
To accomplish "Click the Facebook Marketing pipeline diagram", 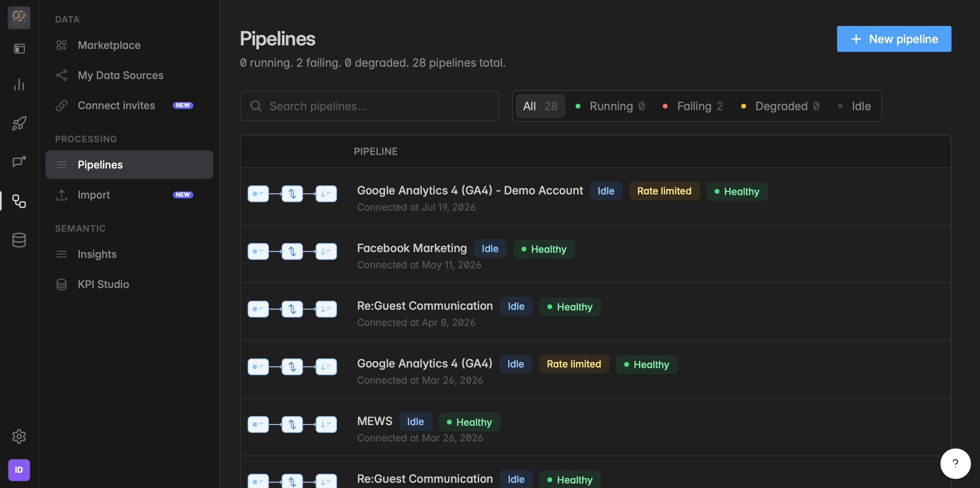I will tap(292, 251).
